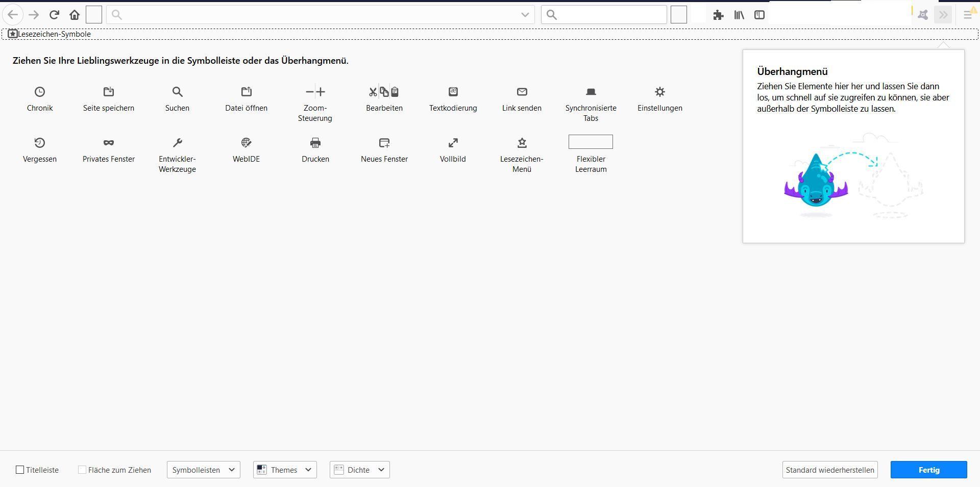Click the add-ons puzzle piece icon
This screenshot has width=980, height=487.
[x=719, y=15]
